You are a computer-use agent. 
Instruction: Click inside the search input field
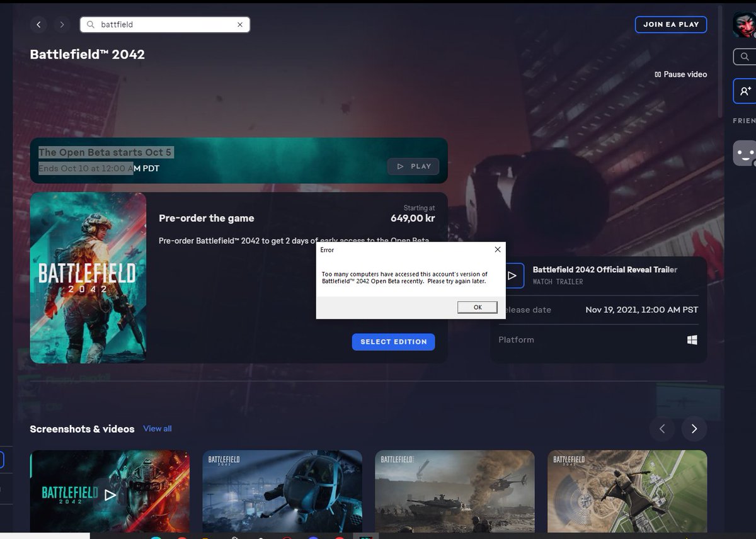[157, 24]
